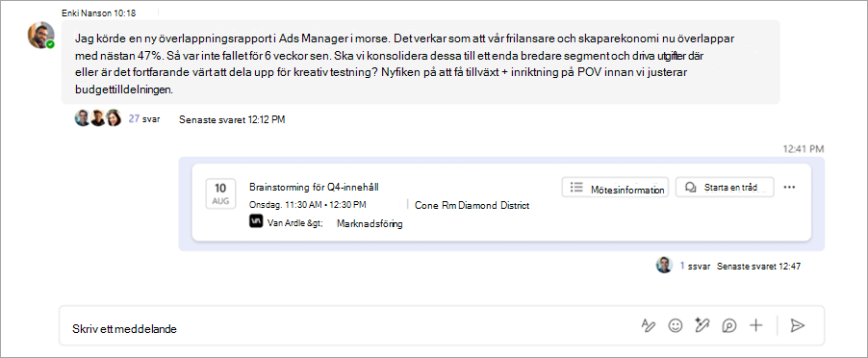Click the 12:41 PM timestamp
Viewport: 868px width, 358px height.
click(x=803, y=149)
